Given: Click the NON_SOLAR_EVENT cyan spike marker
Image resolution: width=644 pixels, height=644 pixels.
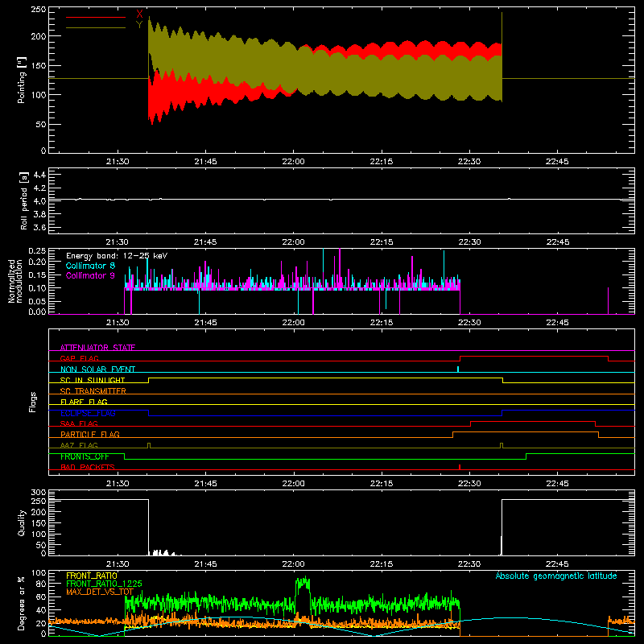Looking at the screenshot, I should [x=458, y=369].
